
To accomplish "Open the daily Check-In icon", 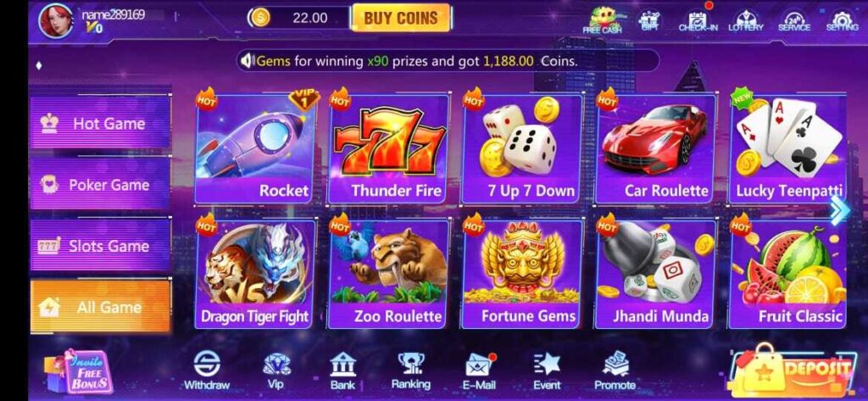I will [698, 20].
